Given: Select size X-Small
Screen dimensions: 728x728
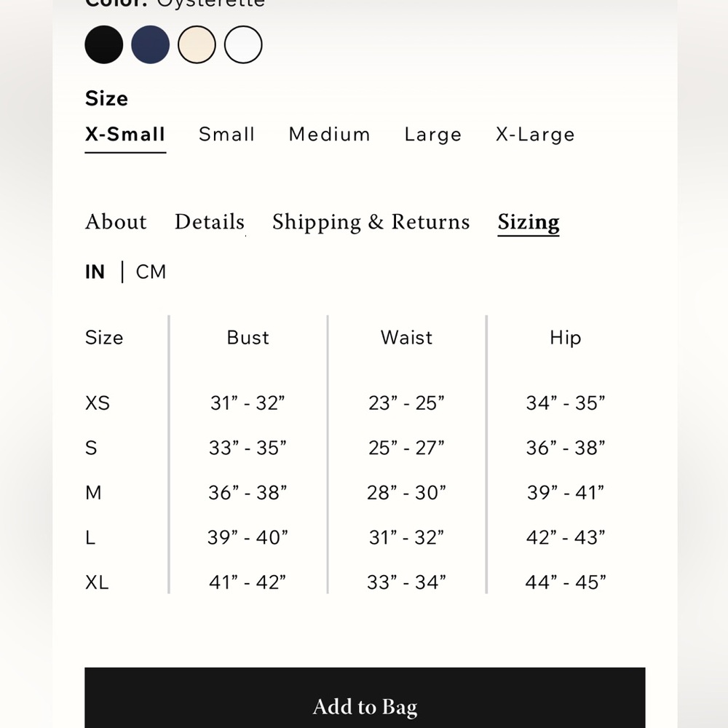Looking at the screenshot, I should click(125, 135).
